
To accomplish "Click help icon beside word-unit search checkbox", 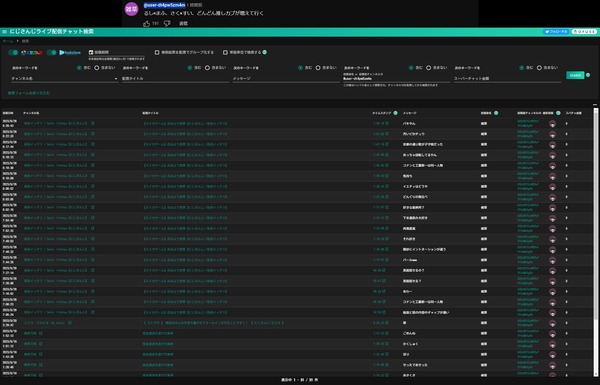I will [x=265, y=52].
